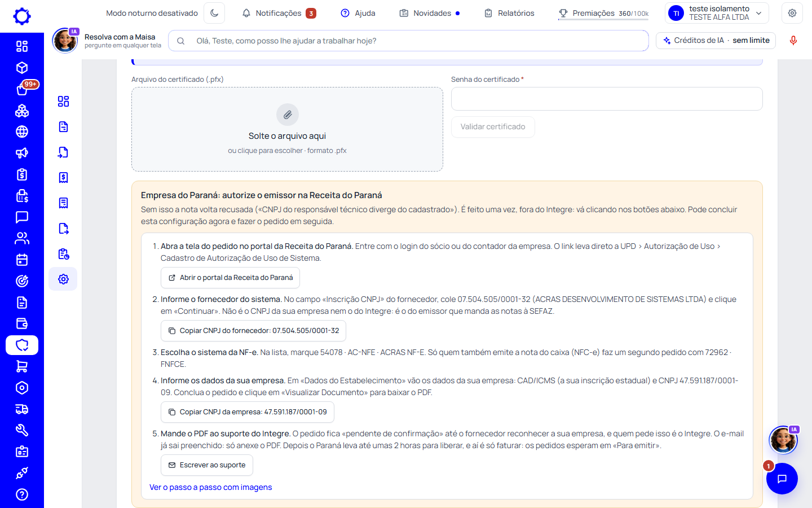Screen dimensions: 812x508
Task: Open the globe icon in blue sidebar
Action: coord(22,132)
